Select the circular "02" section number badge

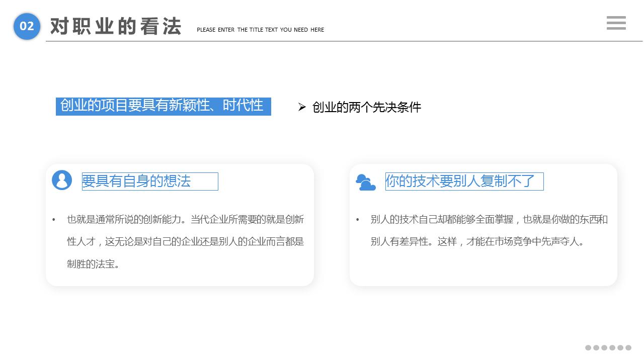click(26, 27)
